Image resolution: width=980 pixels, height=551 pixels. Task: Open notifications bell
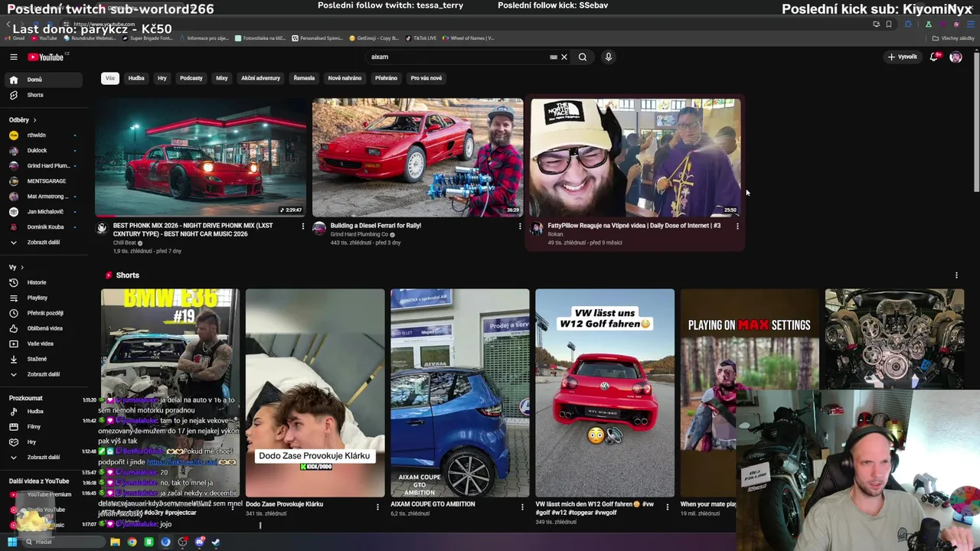pyautogui.click(x=934, y=57)
